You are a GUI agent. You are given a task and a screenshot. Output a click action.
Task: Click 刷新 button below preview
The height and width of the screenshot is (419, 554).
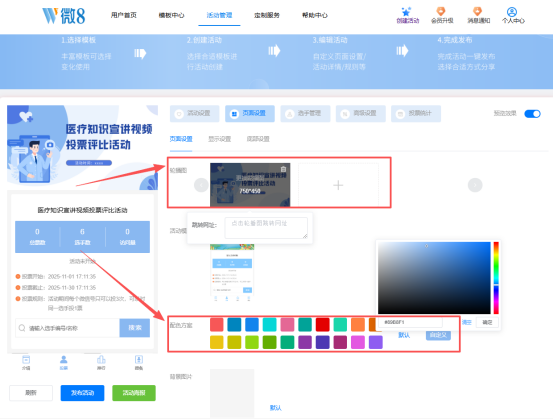pyautogui.click(x=31, y=393)
